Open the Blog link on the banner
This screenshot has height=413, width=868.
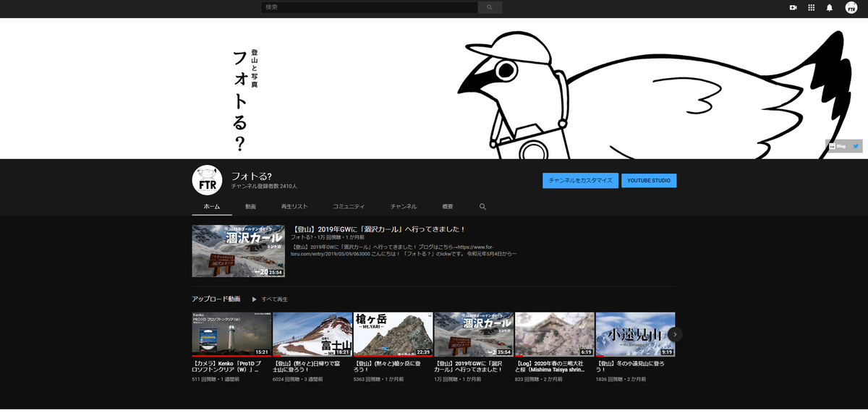tap(837, 146)
